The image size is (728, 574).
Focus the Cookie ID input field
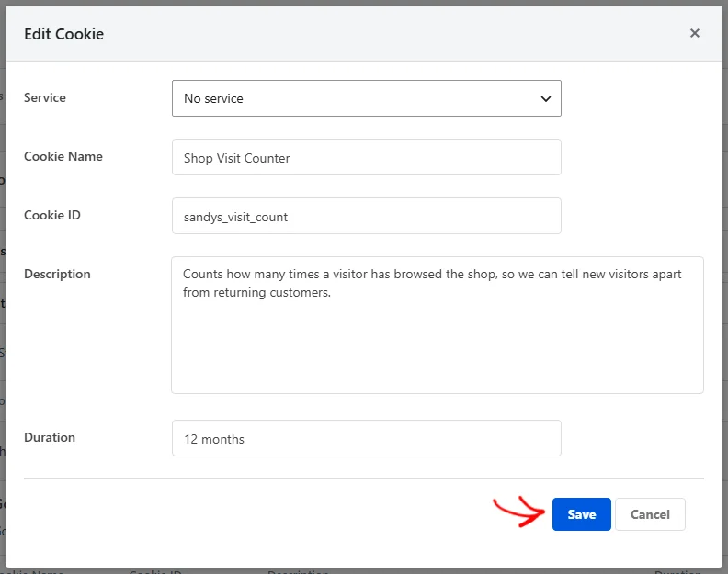pos(367,216)
